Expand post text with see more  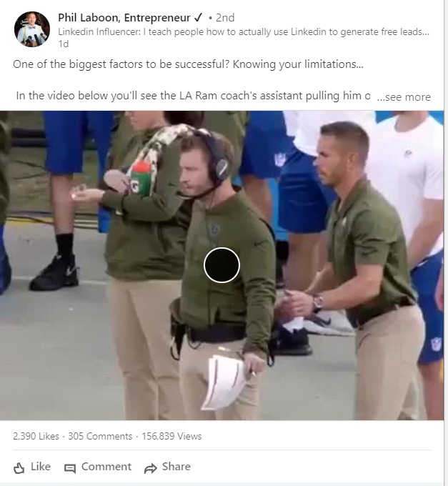click(404, 97)
